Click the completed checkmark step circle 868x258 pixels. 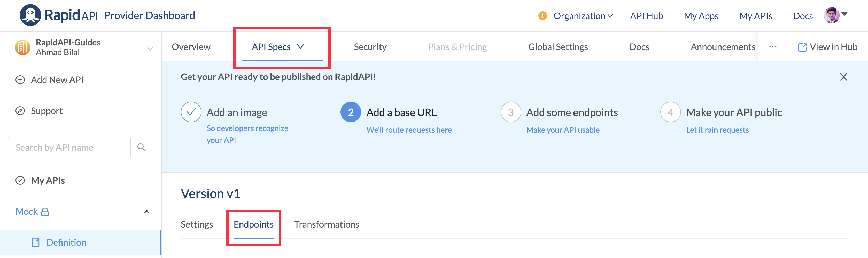tap(191, 112)
